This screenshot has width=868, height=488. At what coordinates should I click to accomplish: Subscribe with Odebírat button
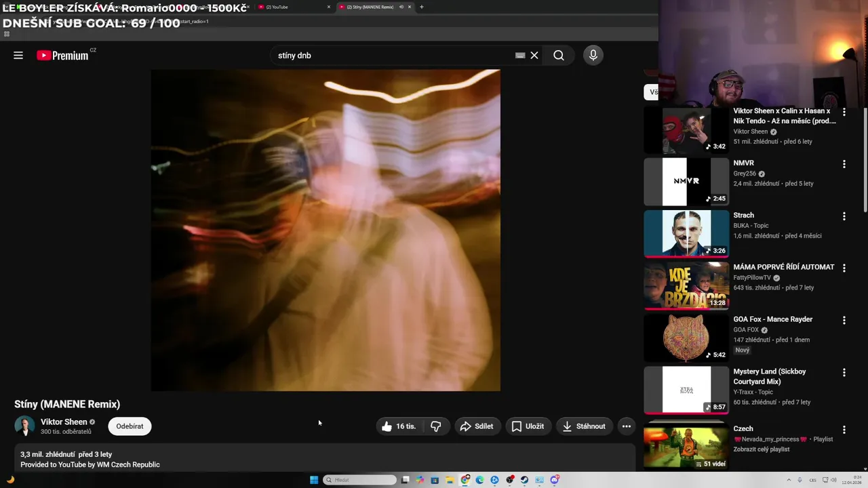pyautogui.click(x=130, y=426)
